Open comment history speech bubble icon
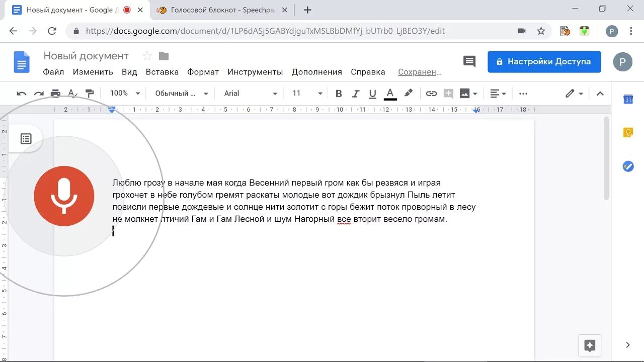This screenshot has width=644, height=362. click(x=469, y=61)
